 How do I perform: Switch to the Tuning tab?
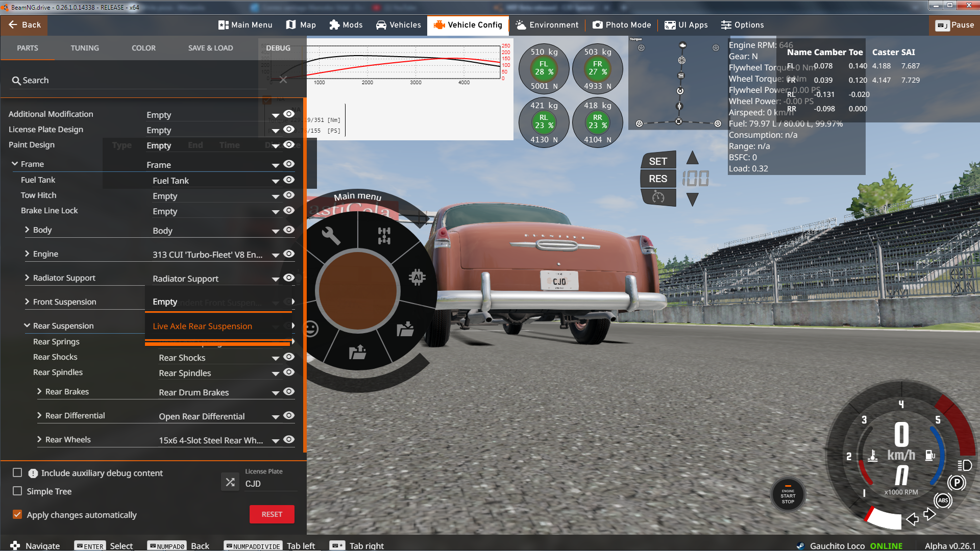click(85, 48)
